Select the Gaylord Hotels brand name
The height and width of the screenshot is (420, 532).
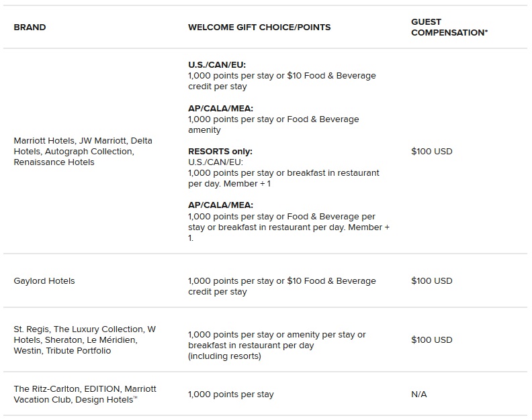(44, 281)
